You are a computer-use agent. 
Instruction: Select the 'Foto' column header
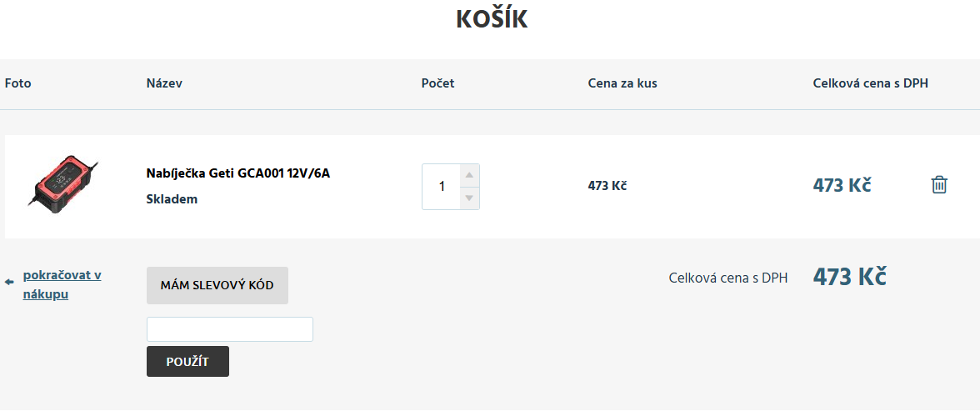coord(17,83)
